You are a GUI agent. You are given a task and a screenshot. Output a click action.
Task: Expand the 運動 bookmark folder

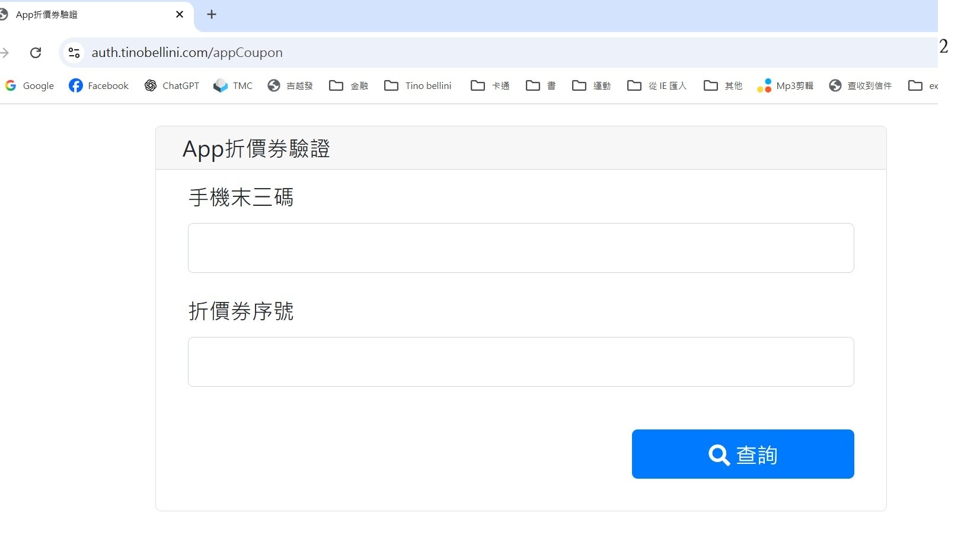[591, 86]
